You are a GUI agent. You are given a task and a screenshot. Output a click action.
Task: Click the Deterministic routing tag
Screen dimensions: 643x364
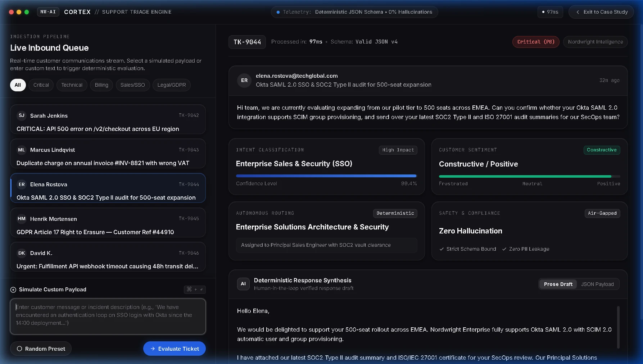395,213
